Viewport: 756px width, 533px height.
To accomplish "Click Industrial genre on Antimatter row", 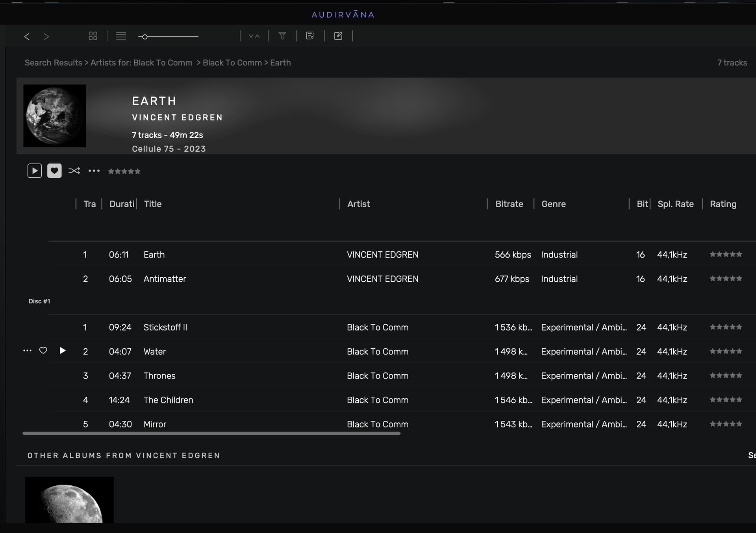I will click(x=559, y=279).
